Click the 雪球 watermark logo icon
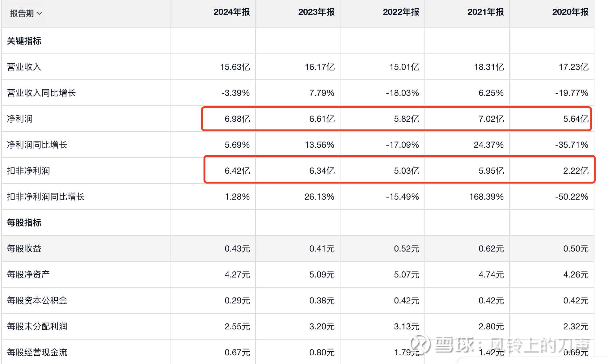This screenshot has width=608, height=364. tap(420, 344)
